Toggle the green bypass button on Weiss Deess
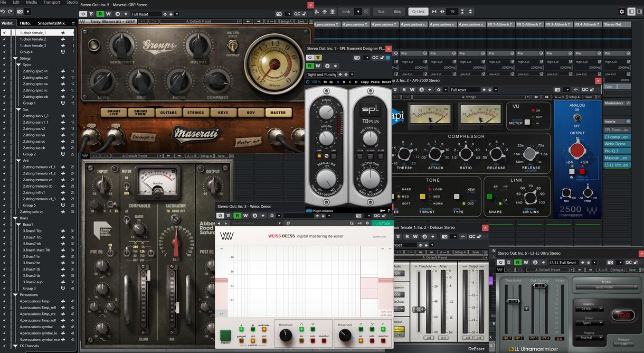Screen dimensions: 644x353 pyautogui.click(x=225, y=335)
